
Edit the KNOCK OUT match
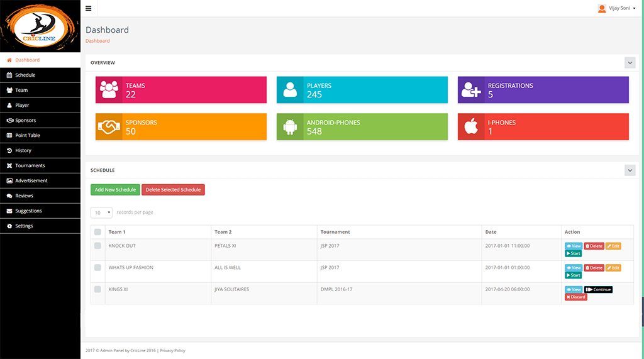click(613, 246)
